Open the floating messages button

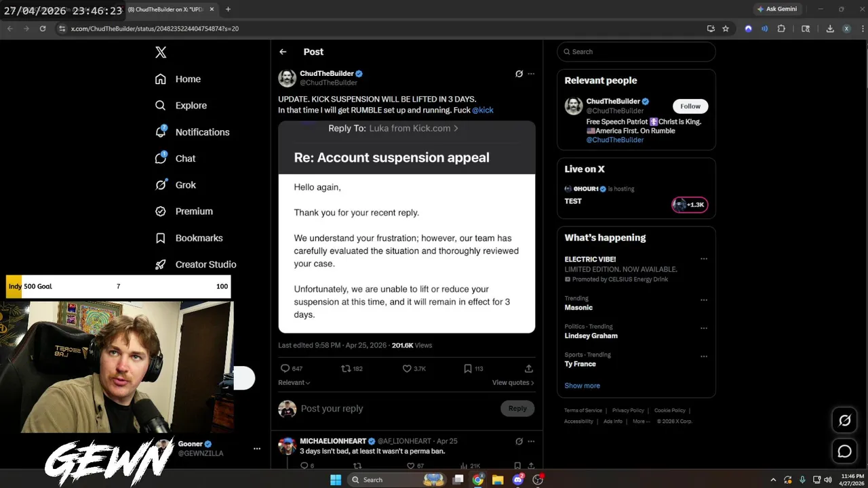click(845, 451)
